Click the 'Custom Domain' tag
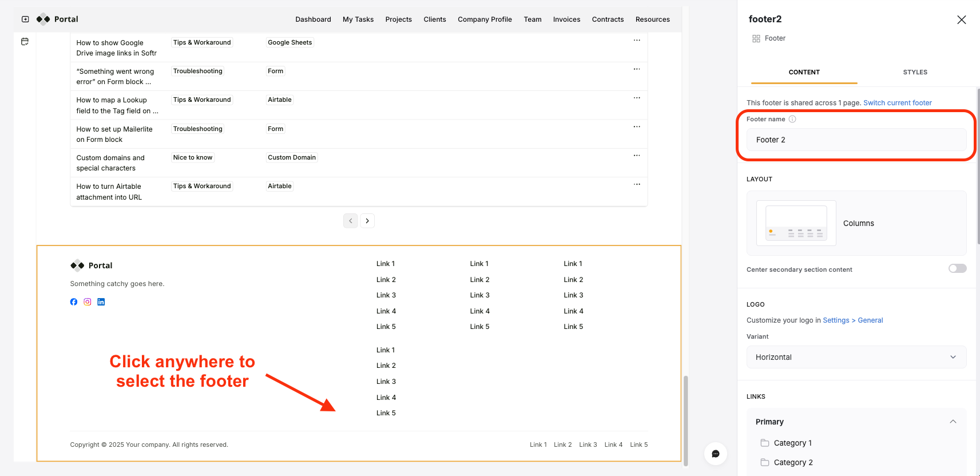The height and width of the screenshot is (476, 980). (x=292, y=157)
